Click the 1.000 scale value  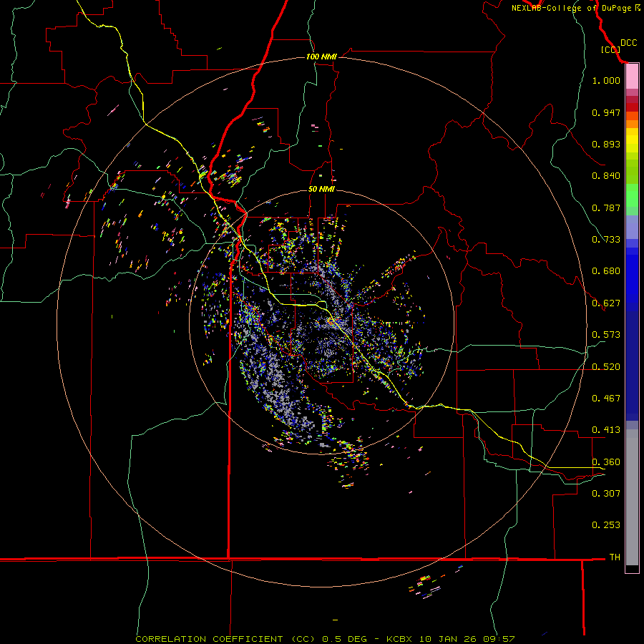pos(606,80)
